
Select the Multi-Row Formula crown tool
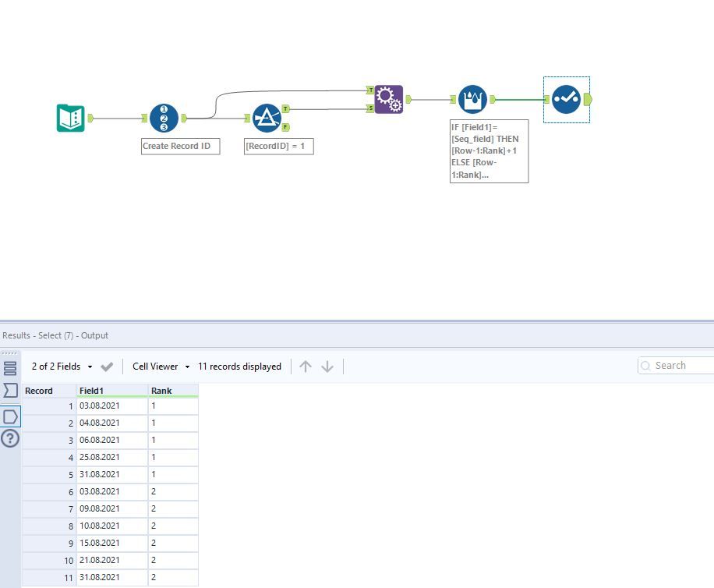click(x=472, y=99)
